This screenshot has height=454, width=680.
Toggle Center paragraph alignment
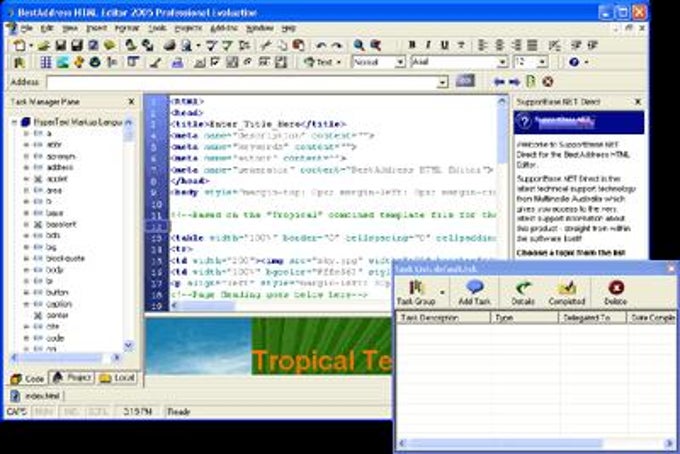coord(499,45)
